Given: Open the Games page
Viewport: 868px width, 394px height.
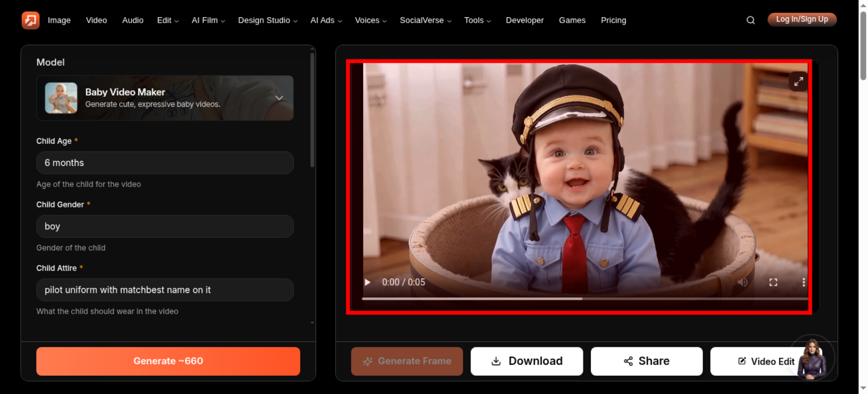Looking at the screenshot, I should 572,20.
